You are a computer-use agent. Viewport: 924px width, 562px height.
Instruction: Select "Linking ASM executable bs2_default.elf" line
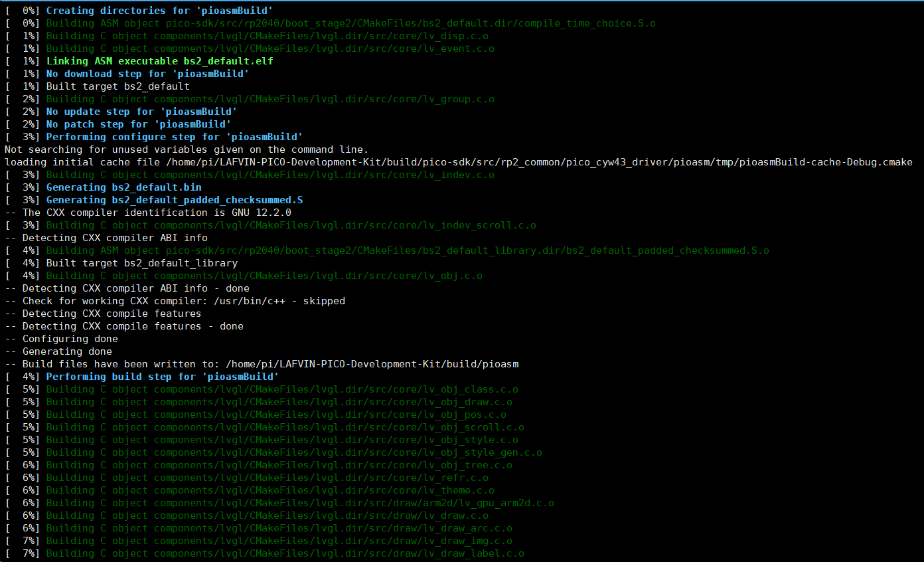click(139, 61)
